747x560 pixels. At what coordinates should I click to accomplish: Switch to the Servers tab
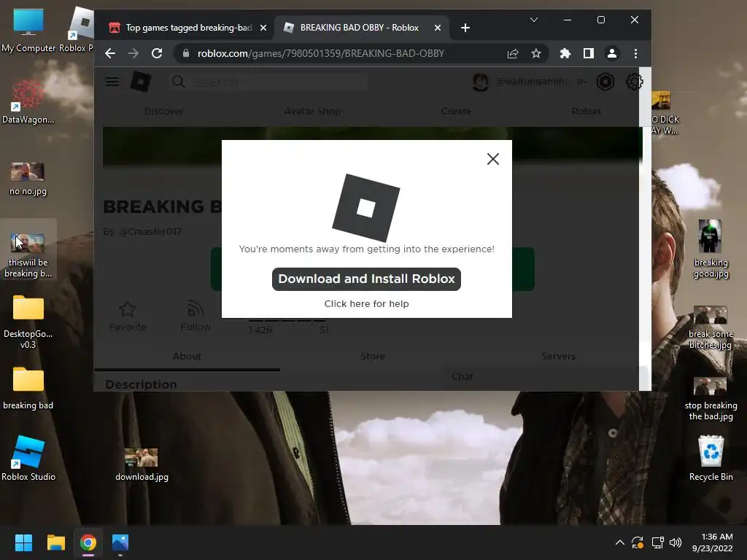(x=558, y=356)
